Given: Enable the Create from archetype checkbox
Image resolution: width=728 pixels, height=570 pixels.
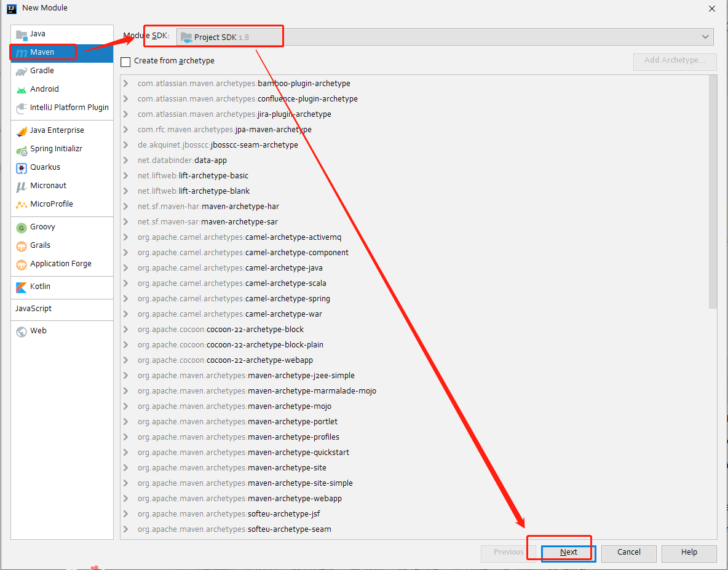Looking at the screenshot, I should click(x=125, y=61).
